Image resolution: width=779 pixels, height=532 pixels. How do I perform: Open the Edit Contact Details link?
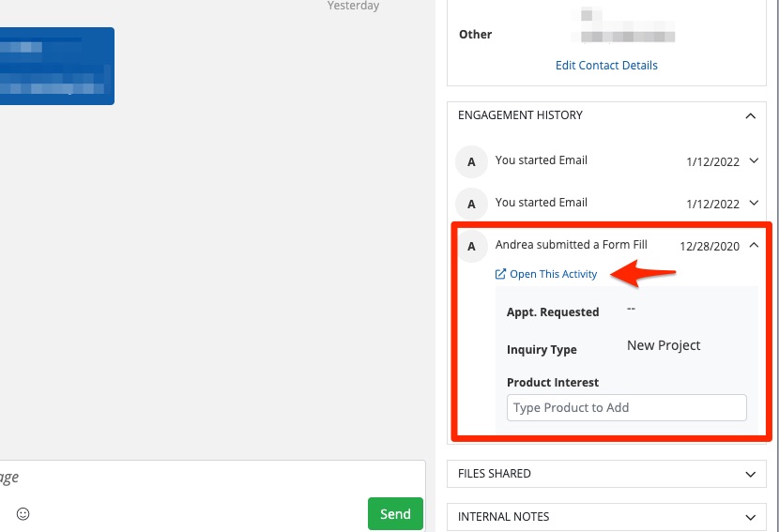(x=606, y=66)
